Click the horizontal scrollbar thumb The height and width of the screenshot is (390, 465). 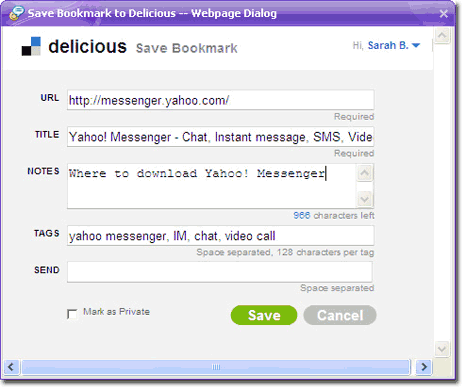(x=216, y=367)
